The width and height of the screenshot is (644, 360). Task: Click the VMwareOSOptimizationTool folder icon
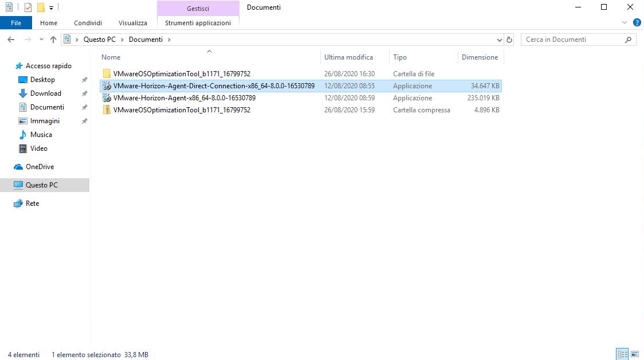pyautogui.click(x=107, y=74)
